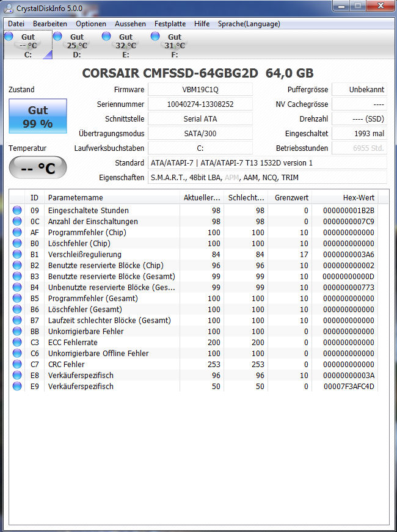Open the Festplatte menu

(x=170, y=24)
